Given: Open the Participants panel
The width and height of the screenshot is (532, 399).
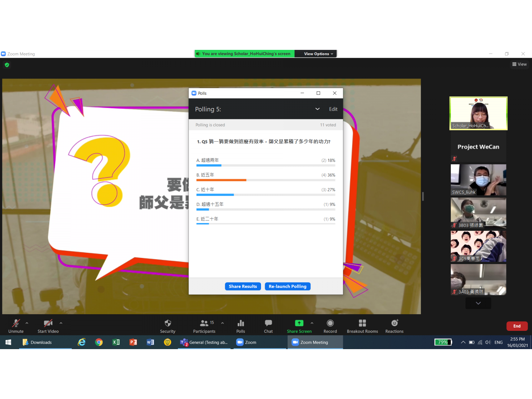Looking at the screenshot, I should pyautogui.click(x=204, y=323).
